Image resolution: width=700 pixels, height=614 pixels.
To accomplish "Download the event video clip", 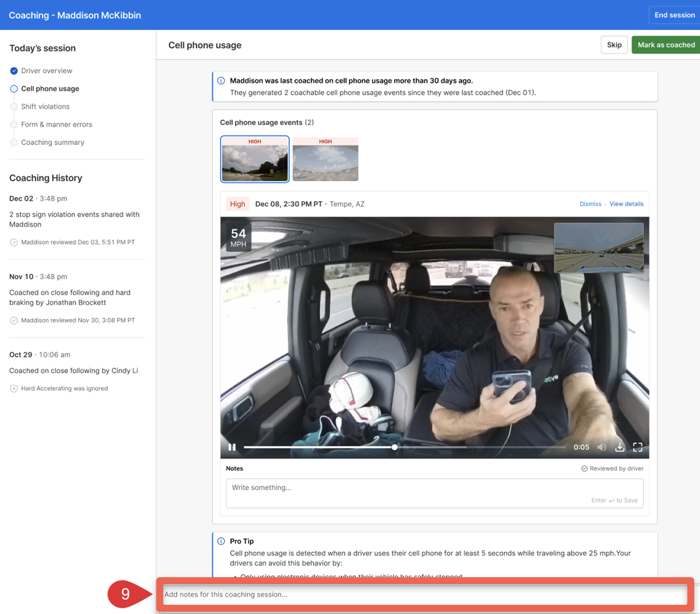I will click(620, 447).
